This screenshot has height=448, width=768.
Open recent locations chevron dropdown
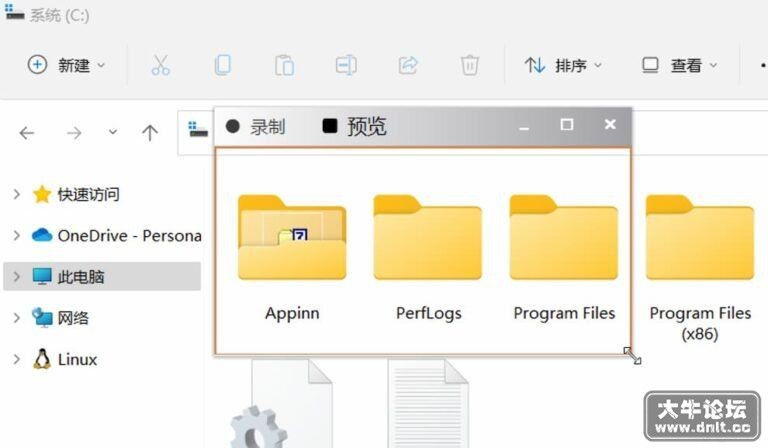(113, 132)
